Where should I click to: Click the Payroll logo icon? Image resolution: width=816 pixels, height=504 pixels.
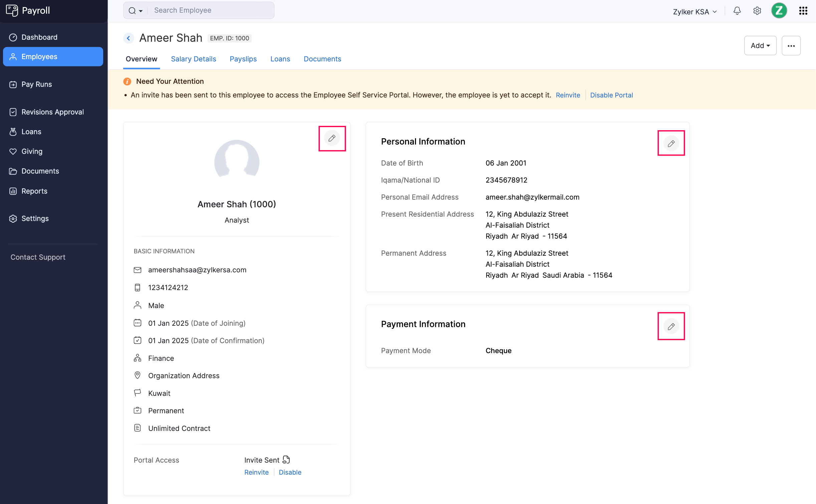12,10
